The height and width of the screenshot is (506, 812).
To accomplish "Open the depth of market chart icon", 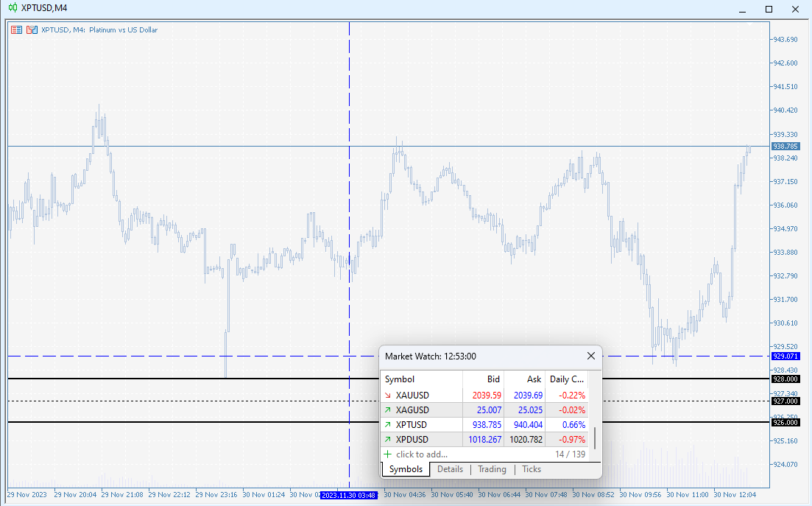I will tap(32, 30).
